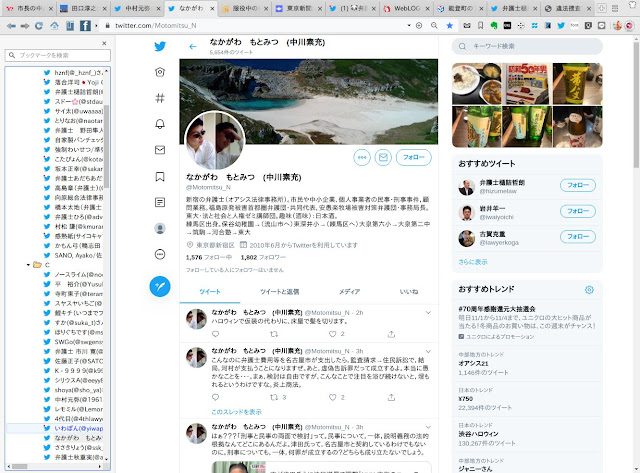
Task: Open the second tweet's dropdown caret
Action: (x=428, y=351)
